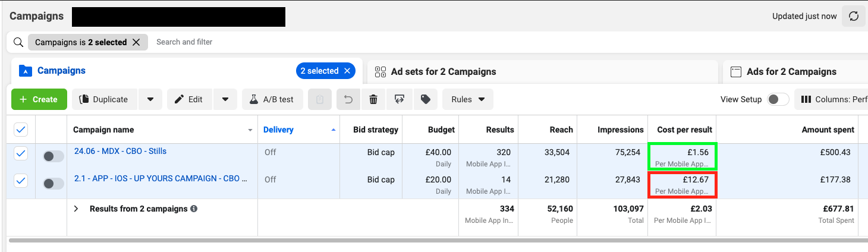
Task: Click the horizontal scrollbar below the table
Action: click(437, 241)
